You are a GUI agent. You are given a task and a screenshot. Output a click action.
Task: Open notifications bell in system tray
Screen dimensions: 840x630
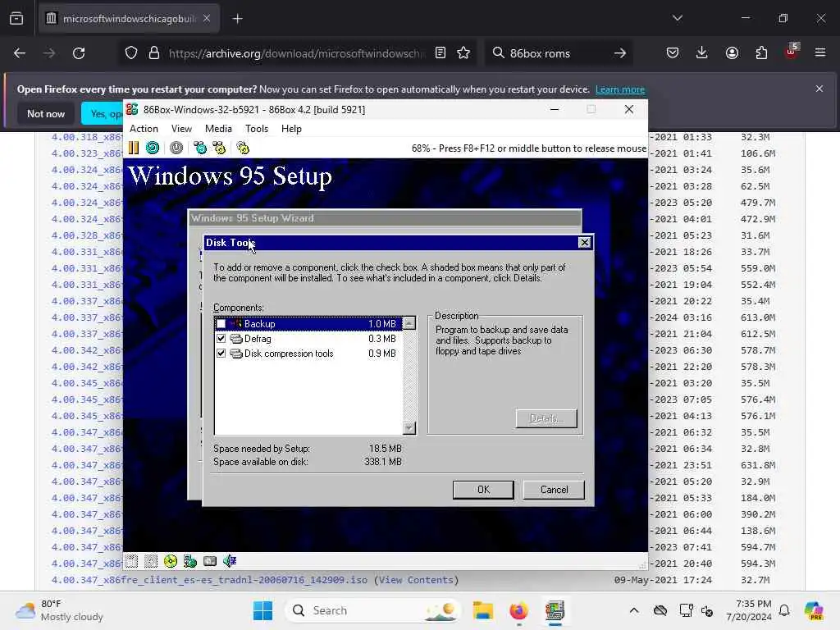[x=783, y=610]
